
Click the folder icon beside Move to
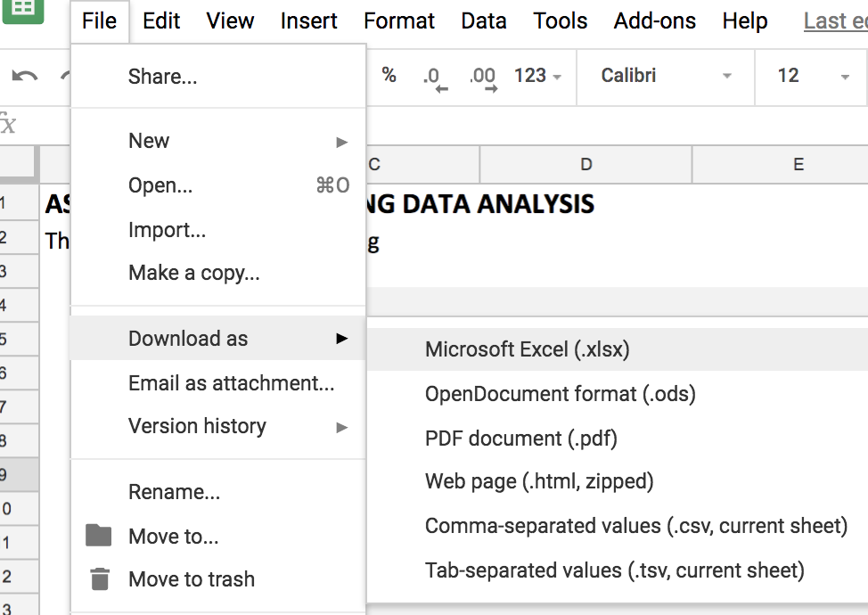tap(99, 536)
